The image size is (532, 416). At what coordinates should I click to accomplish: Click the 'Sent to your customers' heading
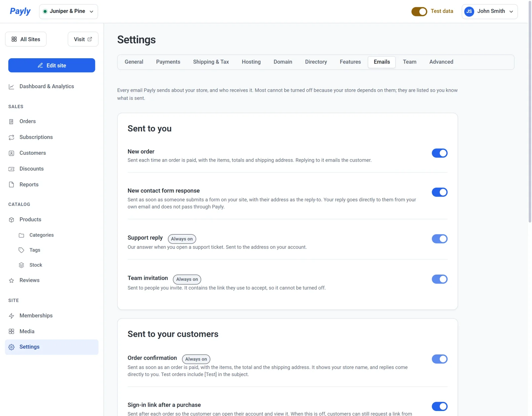pos(173,334)
